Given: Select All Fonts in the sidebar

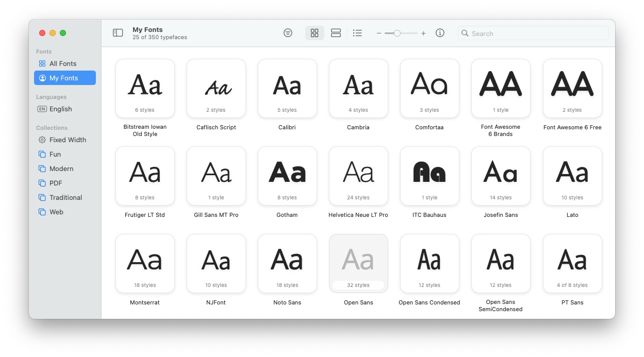Looking at the screenshot, I should [65, 63].
